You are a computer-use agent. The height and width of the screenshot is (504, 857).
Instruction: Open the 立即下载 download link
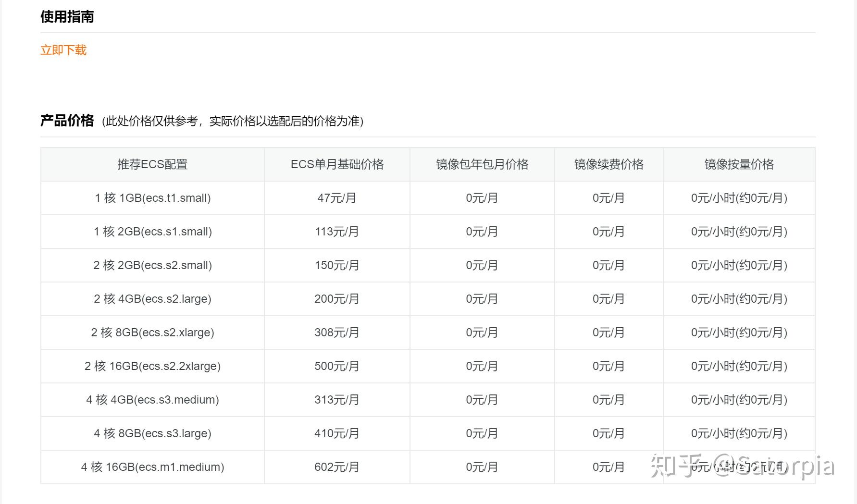(x=63, y=50)
